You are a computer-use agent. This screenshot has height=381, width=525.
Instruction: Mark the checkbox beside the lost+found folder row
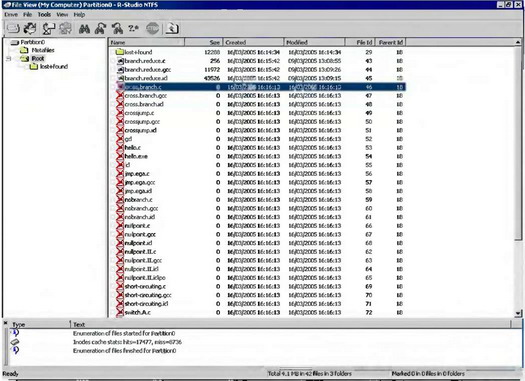(114, 52)
